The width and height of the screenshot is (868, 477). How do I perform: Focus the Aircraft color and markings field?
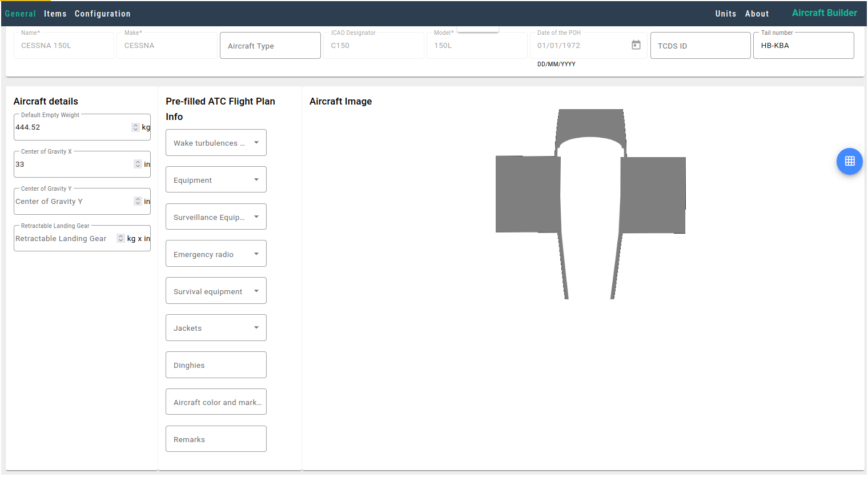(x=216, y=402)
